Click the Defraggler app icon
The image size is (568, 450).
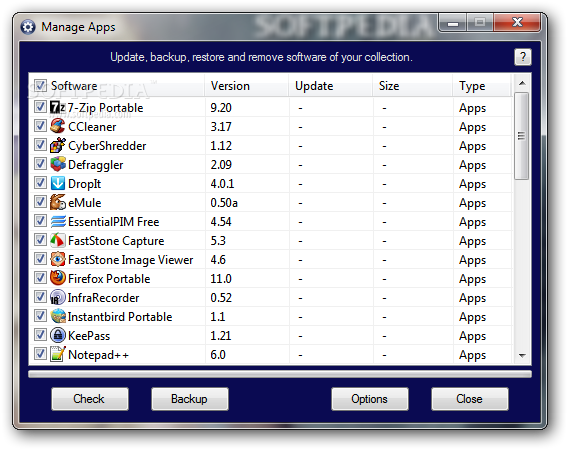(58, 164)
